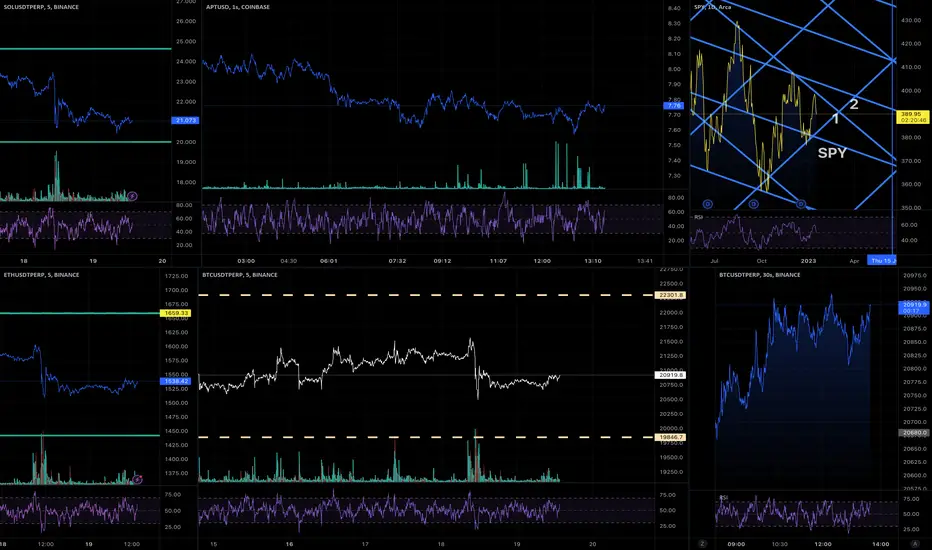The image size is (932, 550).
Task: Click the lightning icon on ETHUSDTPERP volume pane
Action: pyautogui.click(x=137, y=479)
